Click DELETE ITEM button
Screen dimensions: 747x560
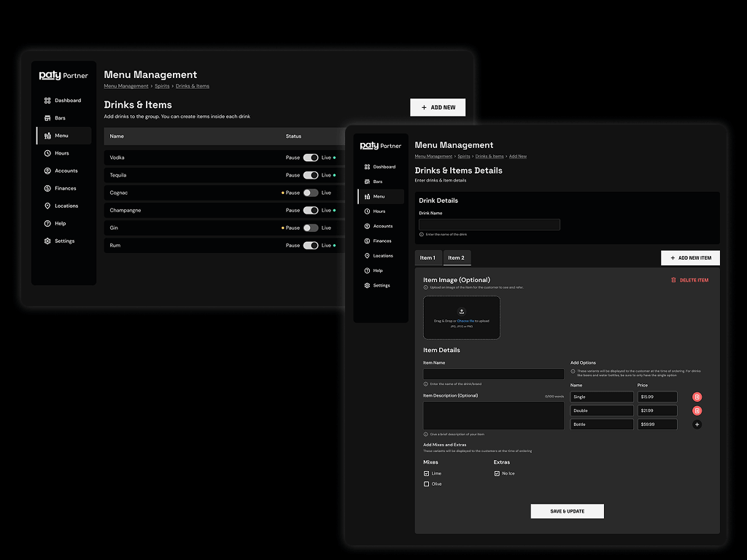[x=690, y=280]
